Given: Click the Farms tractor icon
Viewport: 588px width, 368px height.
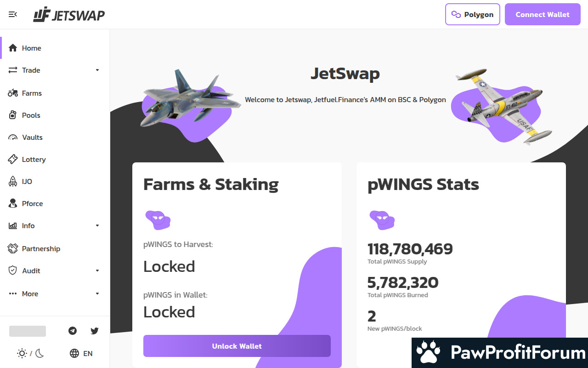Looking at the screenshot, I should click(x=13, y=93).
